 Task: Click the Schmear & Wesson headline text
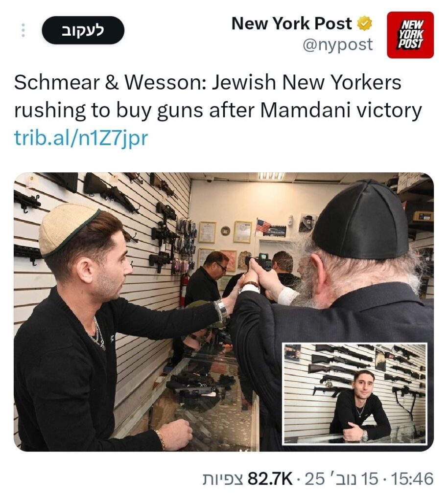click(x=217, y=96)
